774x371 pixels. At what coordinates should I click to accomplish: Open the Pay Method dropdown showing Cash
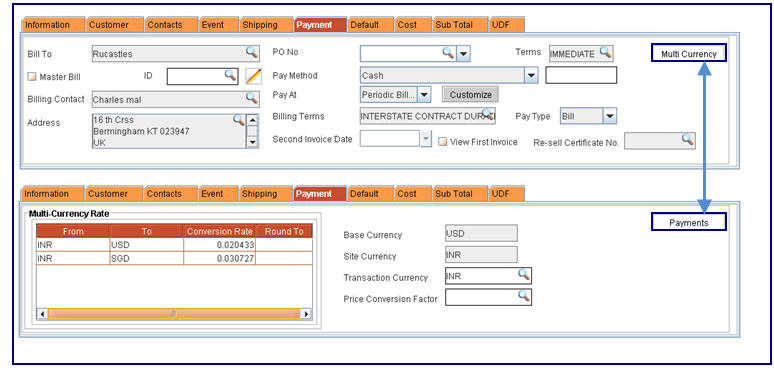[531, 75]
